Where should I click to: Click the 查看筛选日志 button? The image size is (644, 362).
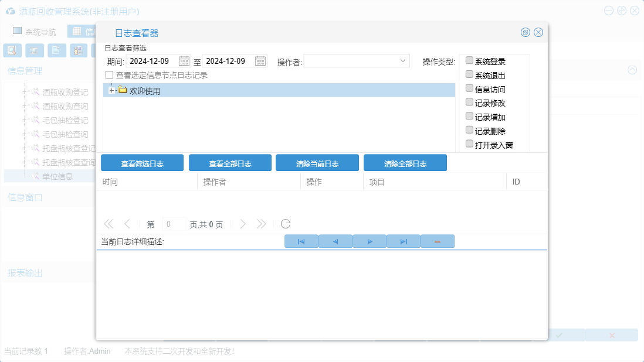point(142,163)
